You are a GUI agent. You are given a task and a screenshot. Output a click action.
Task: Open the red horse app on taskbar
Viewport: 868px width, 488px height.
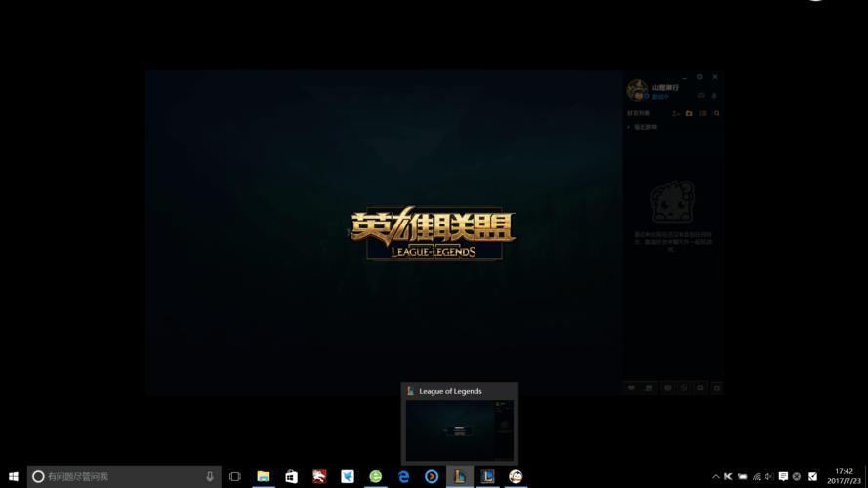click(x=319, y=476)
